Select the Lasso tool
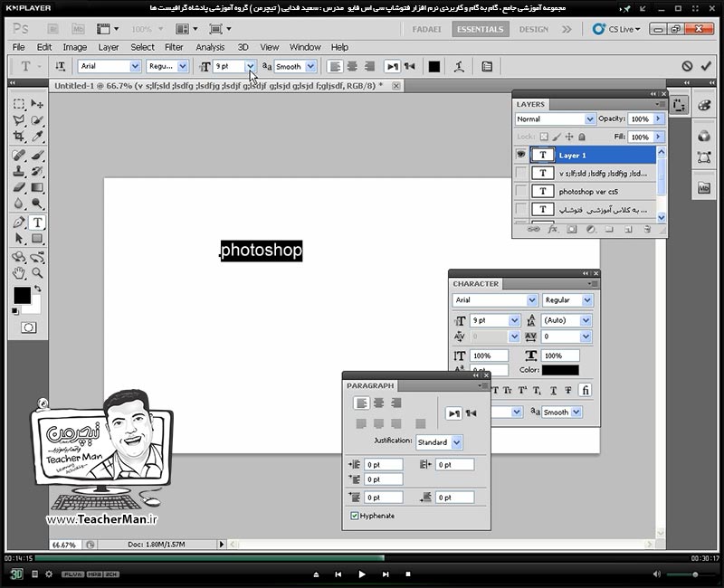724x588 pixels. pyautogui.click(x=19, y=120)
